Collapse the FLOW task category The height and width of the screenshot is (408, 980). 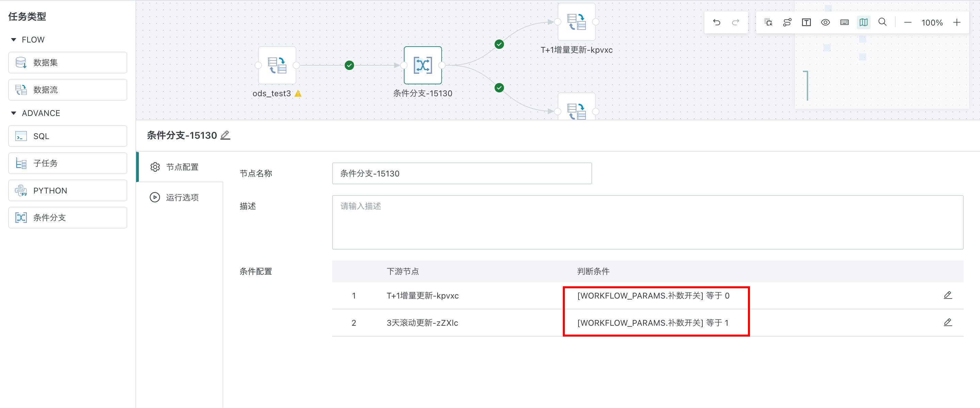[14, 39]
